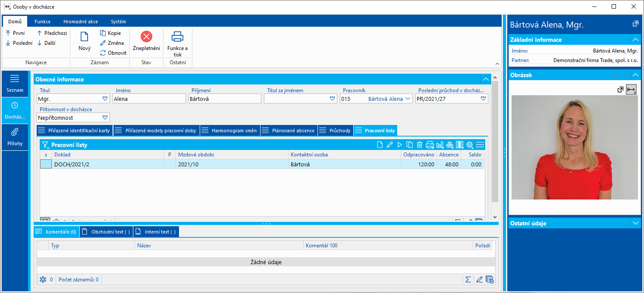Create new document in Pracovní listy toolbar
The height and width of the screenshot is (293, 644).
tap(380, 145)
